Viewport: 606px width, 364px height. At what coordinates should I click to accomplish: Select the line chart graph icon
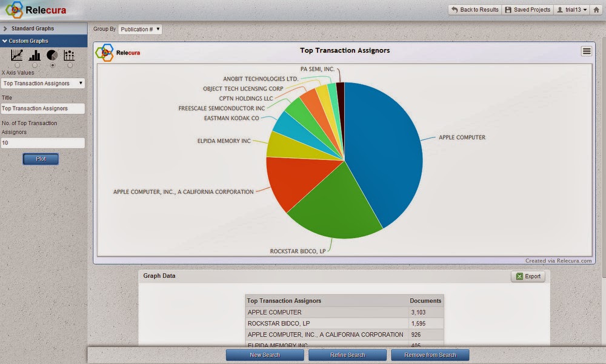16,55
